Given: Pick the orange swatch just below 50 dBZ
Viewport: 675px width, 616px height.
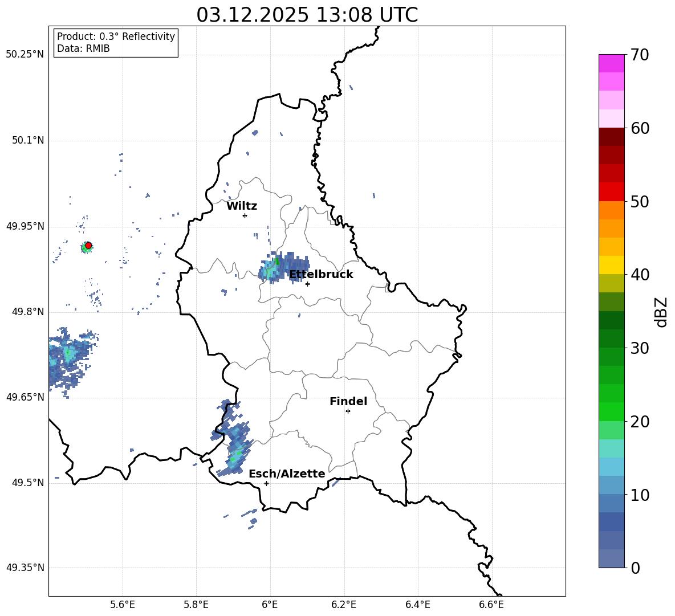Looking at the screenshot, I should point(611,210).
